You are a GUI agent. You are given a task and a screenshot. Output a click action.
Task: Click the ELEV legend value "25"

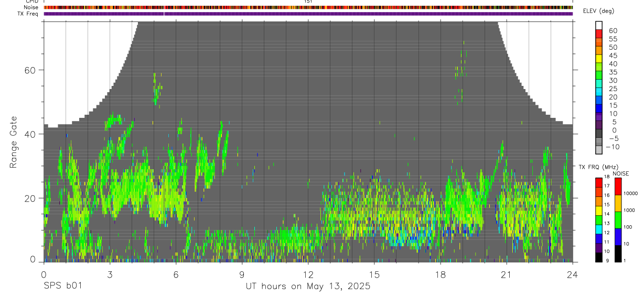(x=613, y=89)
